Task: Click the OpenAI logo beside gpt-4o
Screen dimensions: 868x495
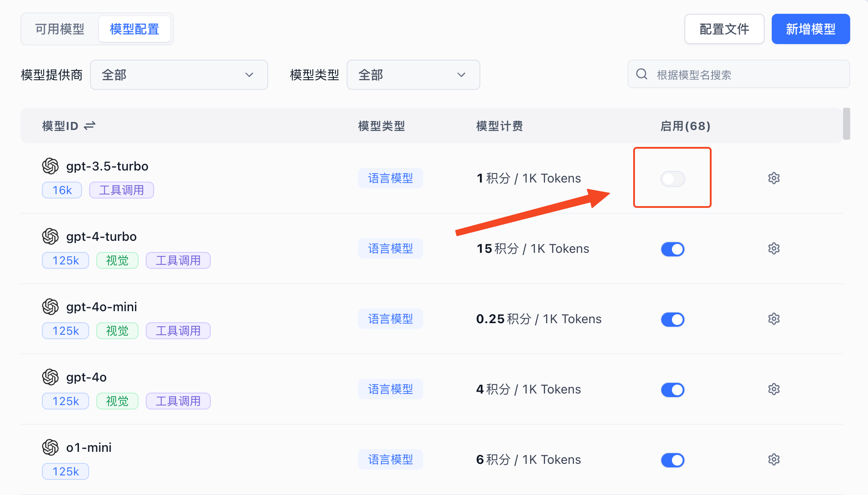Action: tap(50, 377)
